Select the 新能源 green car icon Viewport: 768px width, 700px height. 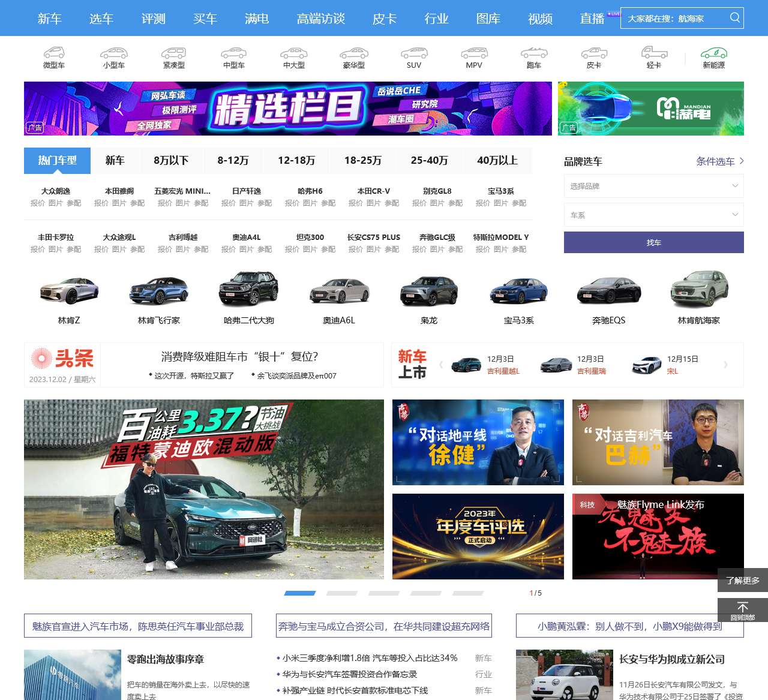pos(714,53)
